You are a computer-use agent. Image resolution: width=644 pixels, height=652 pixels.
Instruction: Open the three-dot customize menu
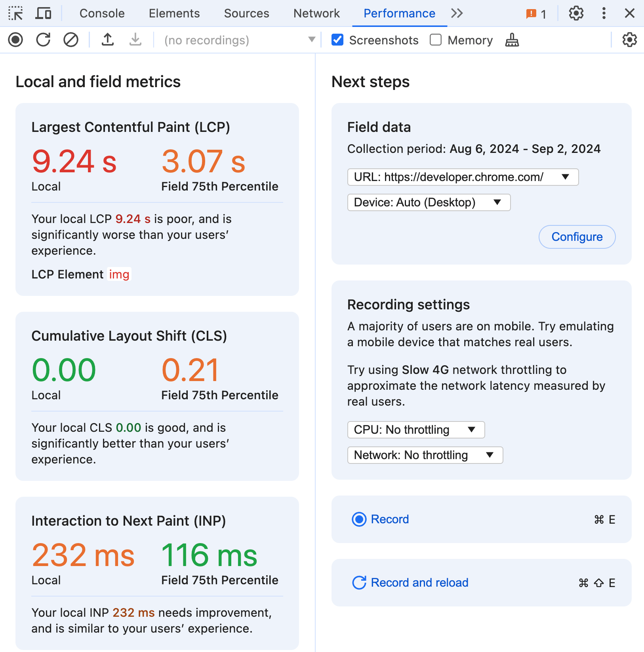603,13
